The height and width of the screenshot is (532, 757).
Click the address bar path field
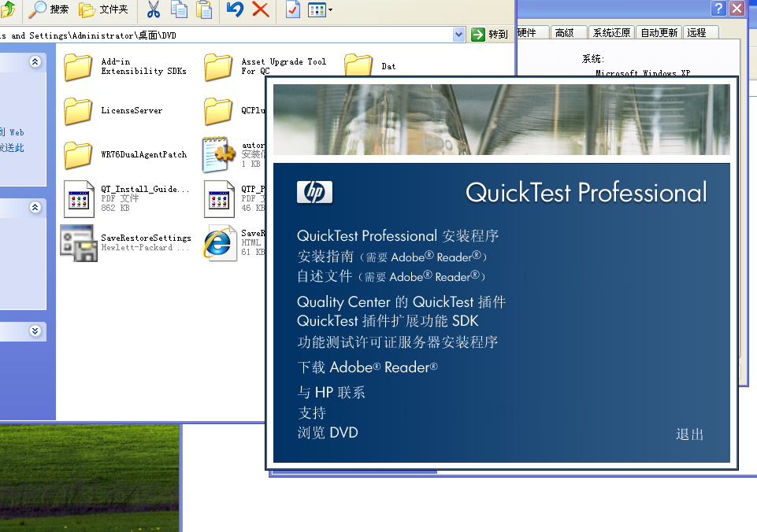pyautogui.click(x=226, y=35)
